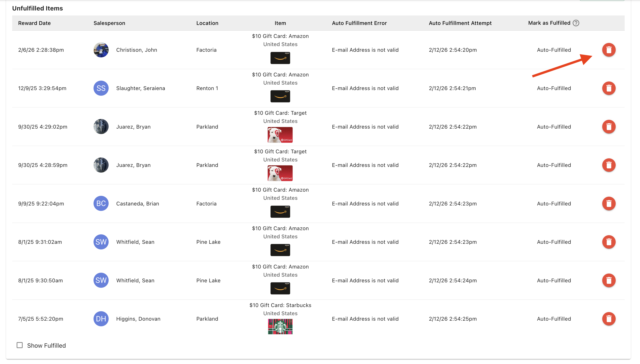The image size is (640, 364).
Task: Click reward date 8/1/25 9:30:50am
Action: point(40,280)
